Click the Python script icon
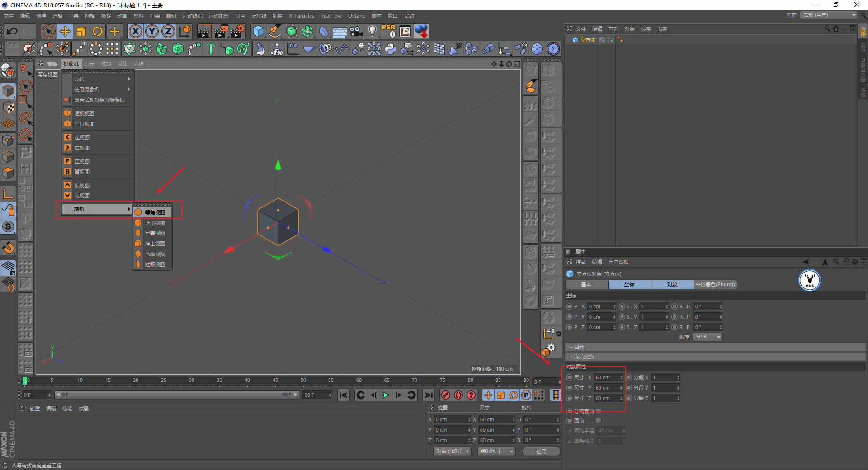The width and height of the screenshot is (868, 470). point(391,49)
